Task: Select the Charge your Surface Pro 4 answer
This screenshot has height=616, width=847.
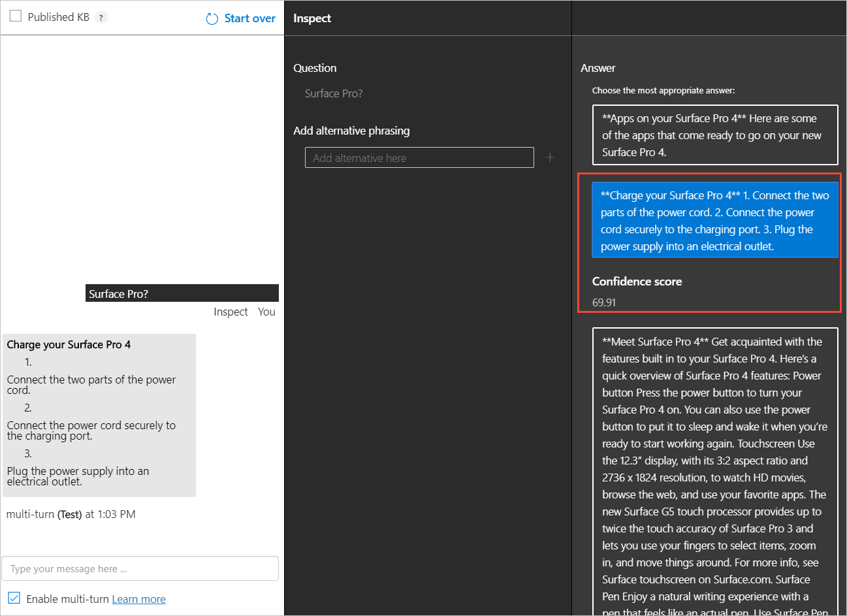Action: [714, 220]
